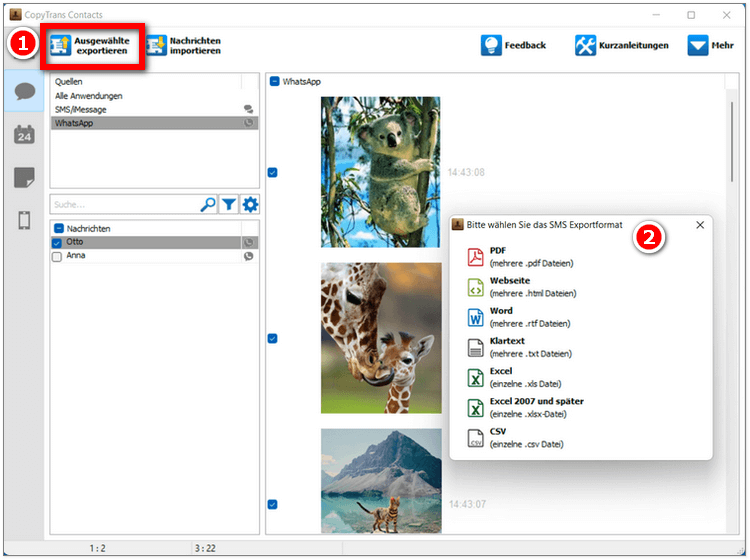Click the 14:43:08 message timestamp
750x560 pixels.
point(466,172)
